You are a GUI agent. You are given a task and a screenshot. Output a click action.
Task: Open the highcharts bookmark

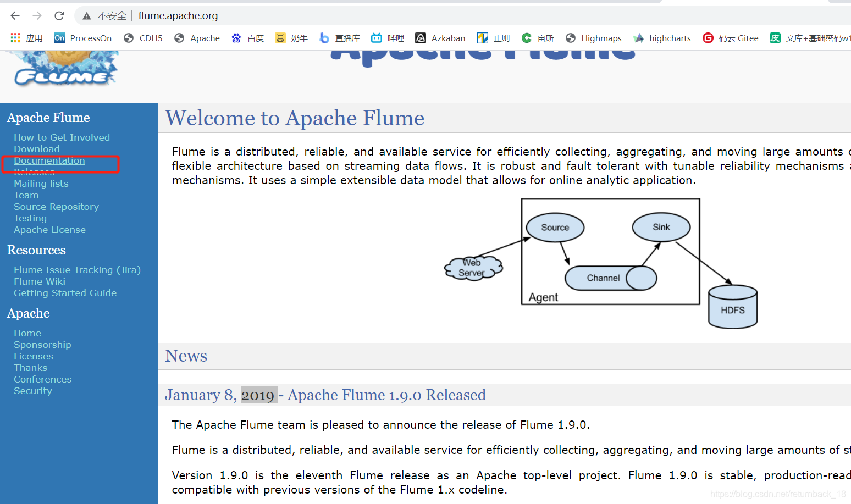click(x=662, y=38)
